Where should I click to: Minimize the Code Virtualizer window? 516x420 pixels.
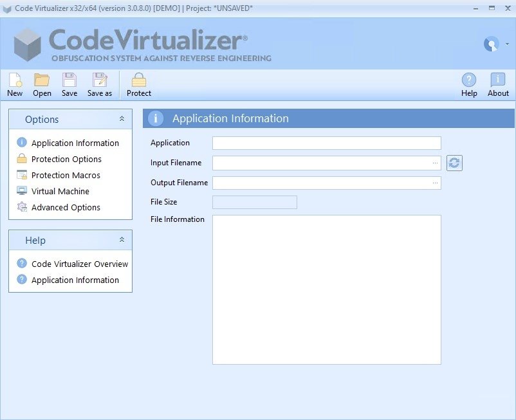tap(475, 8)
